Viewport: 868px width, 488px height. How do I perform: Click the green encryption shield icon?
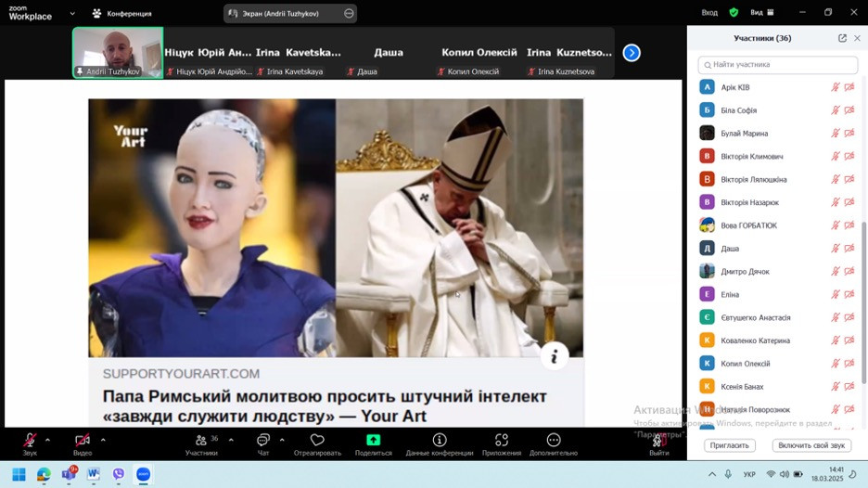(734, 13)
